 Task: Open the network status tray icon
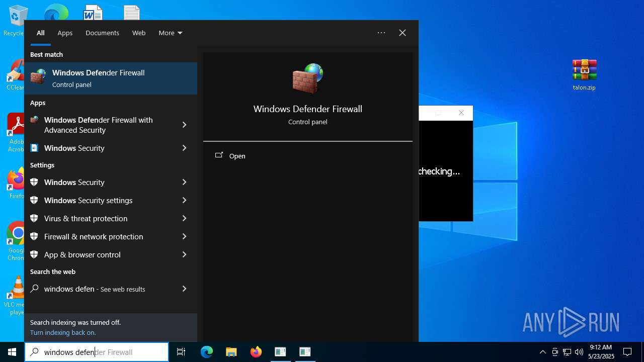[x=567, y=352]
